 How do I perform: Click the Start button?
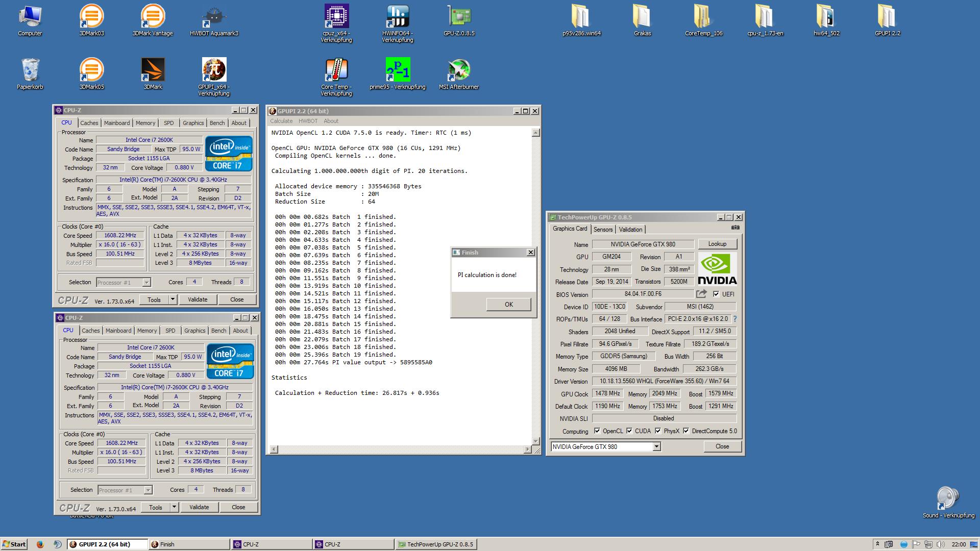[x=14, y=544]
